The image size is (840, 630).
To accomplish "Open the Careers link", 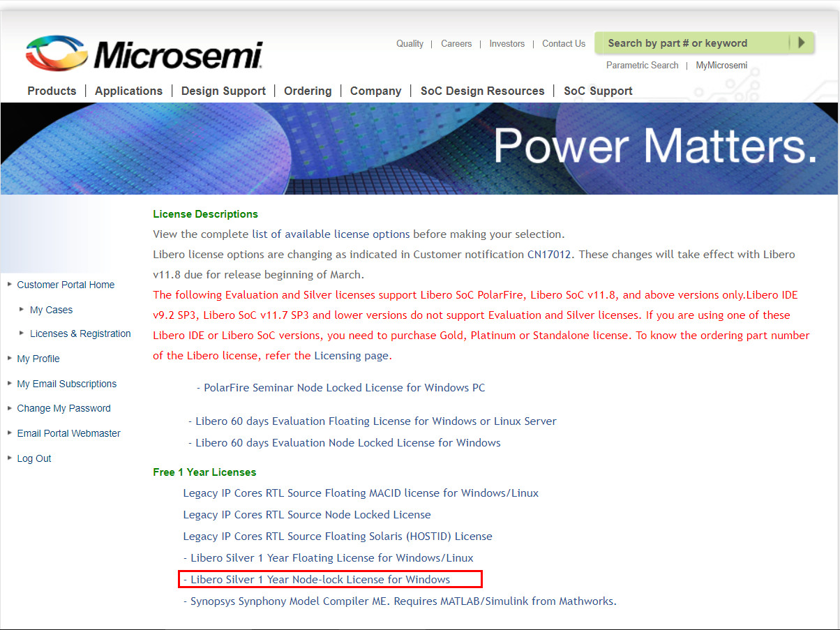I will point(456,43).
